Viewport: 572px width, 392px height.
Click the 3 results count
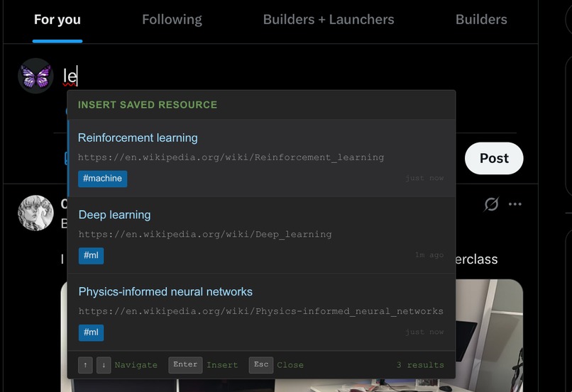[420, 364]
